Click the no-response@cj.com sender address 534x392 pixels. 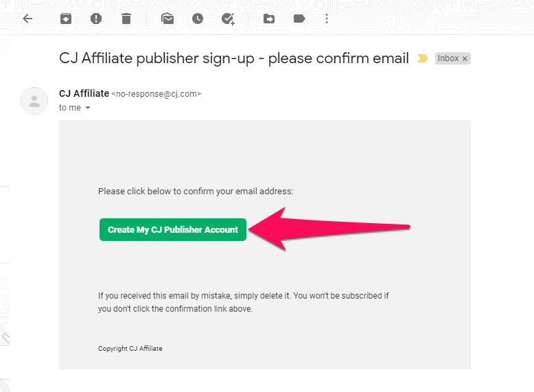point(156,94)
